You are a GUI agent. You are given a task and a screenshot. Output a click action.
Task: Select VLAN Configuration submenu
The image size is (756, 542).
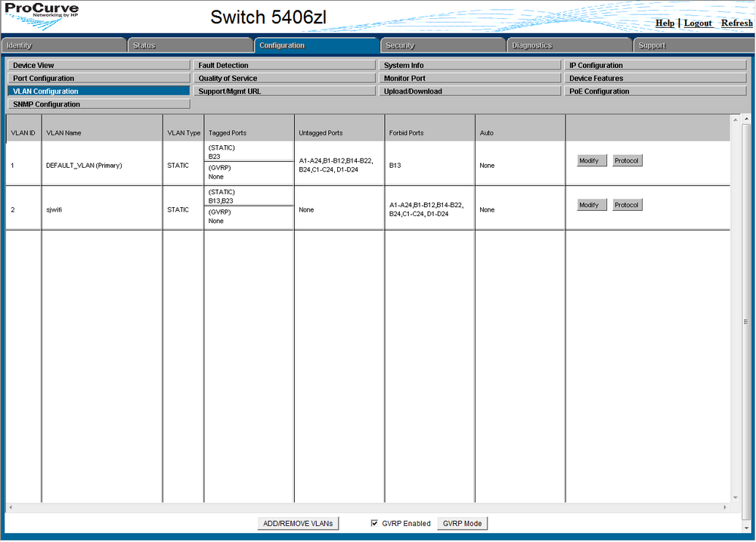pos(99,91)
